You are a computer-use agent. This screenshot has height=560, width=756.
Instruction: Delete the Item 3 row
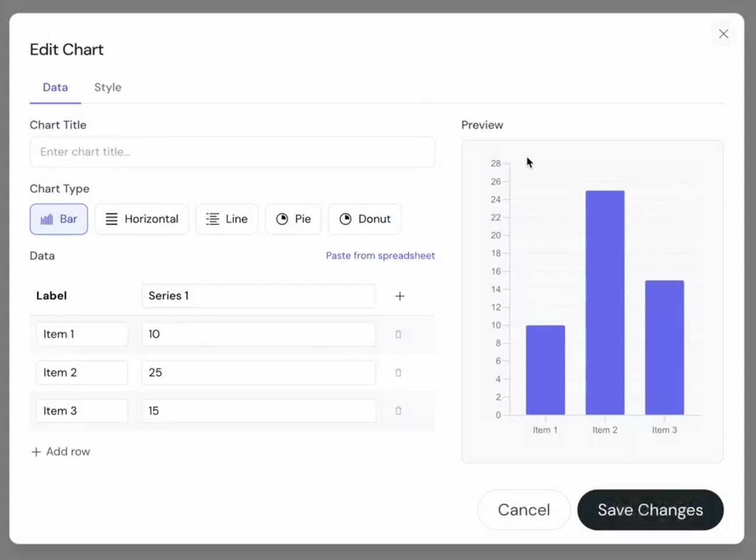(398, 411)
